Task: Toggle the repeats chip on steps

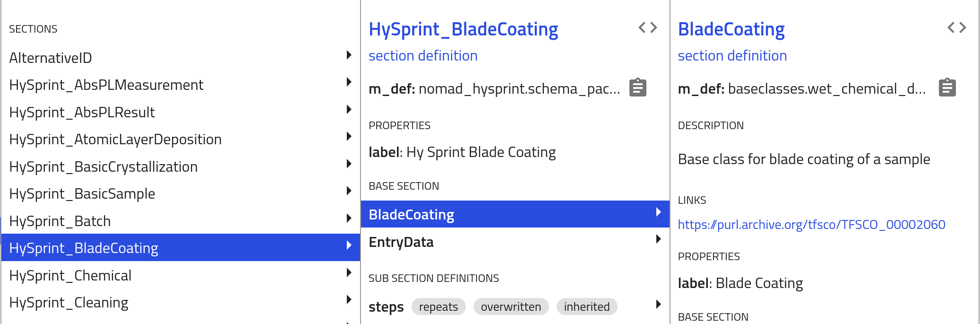Action: coord(438,306)
